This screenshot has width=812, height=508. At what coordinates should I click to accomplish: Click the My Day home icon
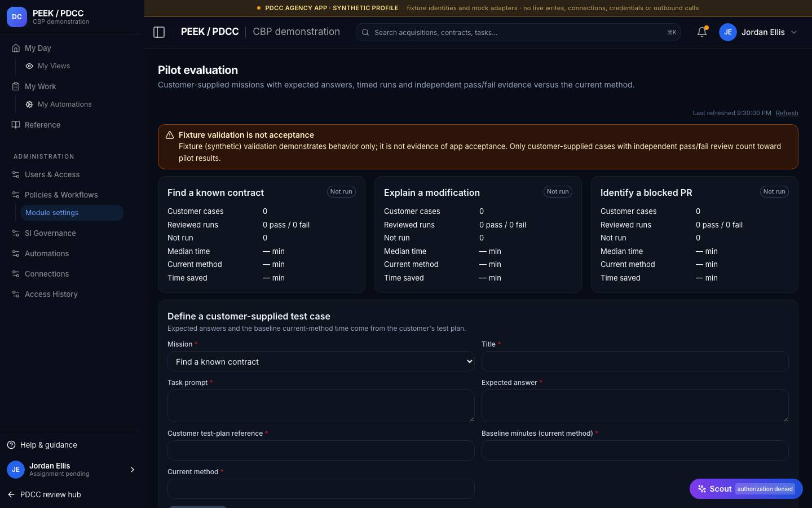(x=16, y=48)
